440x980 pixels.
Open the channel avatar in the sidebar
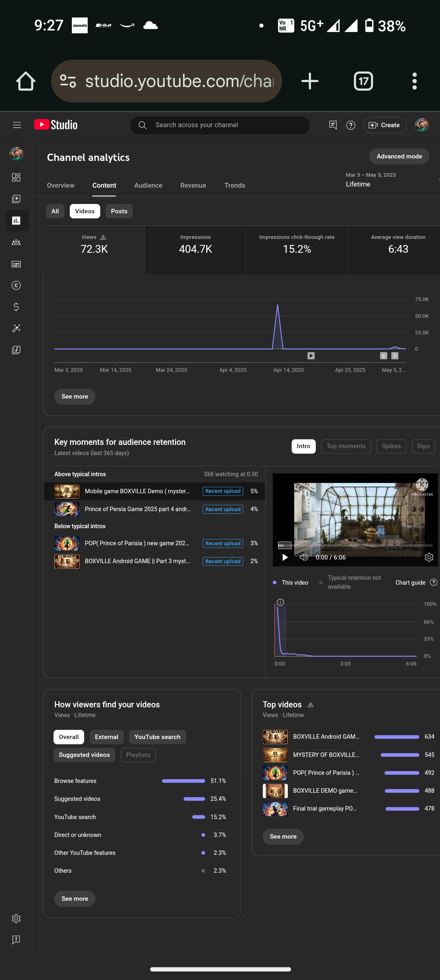click(x=16, y=154)
